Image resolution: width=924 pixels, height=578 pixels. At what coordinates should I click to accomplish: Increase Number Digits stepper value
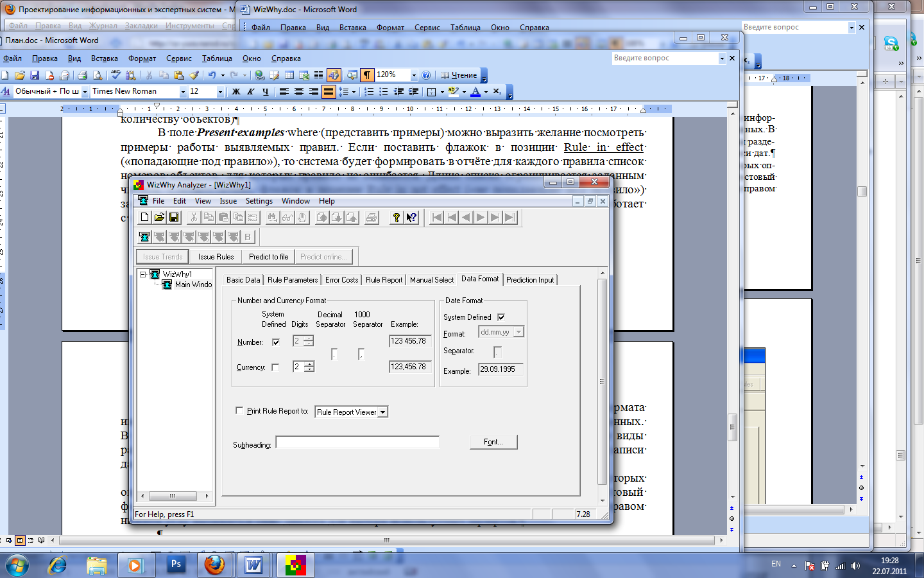309,338
